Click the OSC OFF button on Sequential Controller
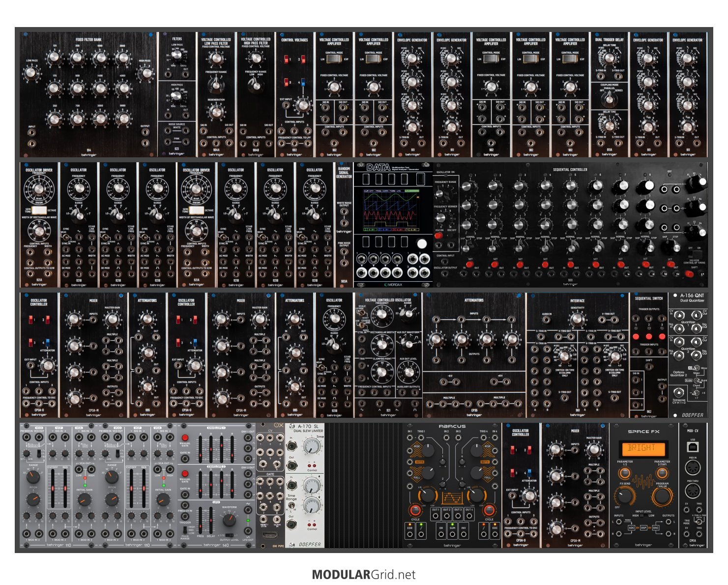The image size is (728, 585). tap(452, 236)
